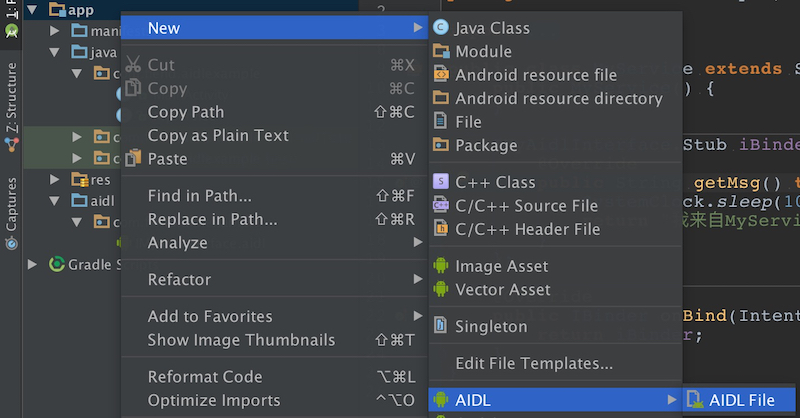Click the Image Asset android icon
Screen dimensions: 800x418
pos(441,265)
